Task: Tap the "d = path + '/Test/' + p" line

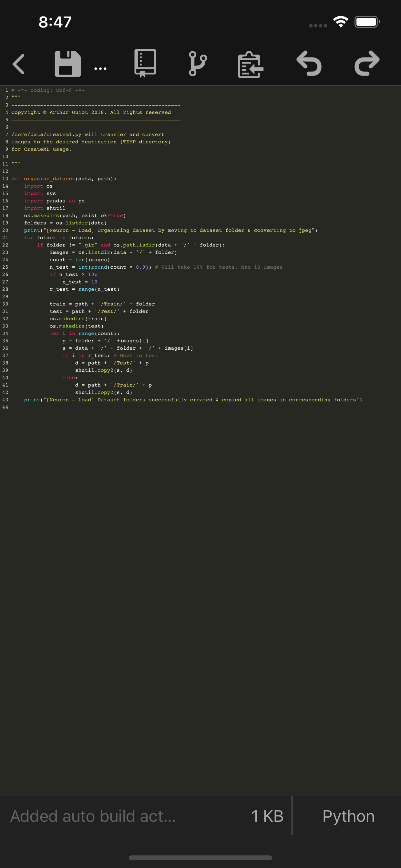Action: pos(112,363)
